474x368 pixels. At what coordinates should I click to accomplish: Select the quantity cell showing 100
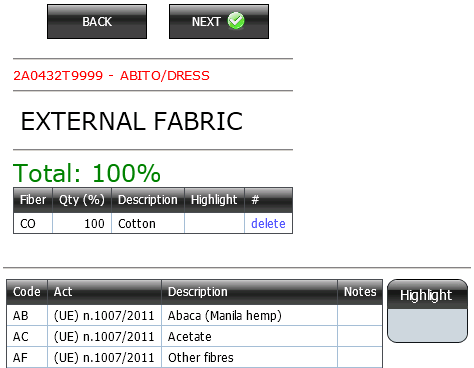82,223
